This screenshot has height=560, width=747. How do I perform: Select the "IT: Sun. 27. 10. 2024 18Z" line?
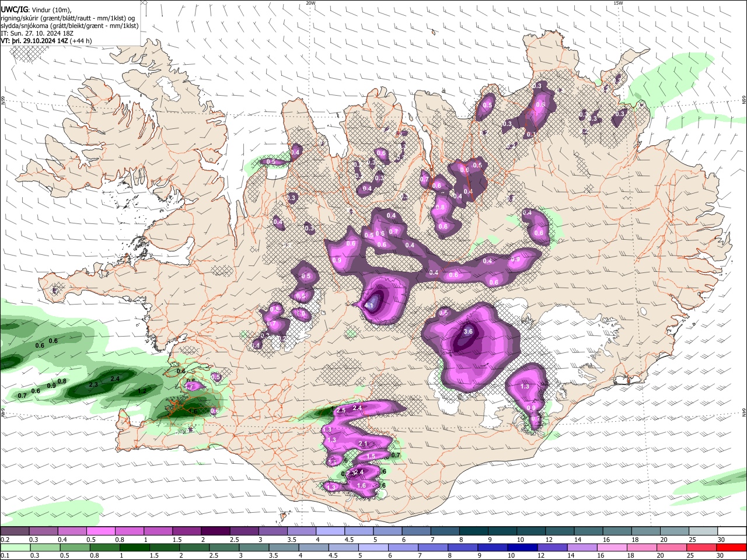[37, 34]
